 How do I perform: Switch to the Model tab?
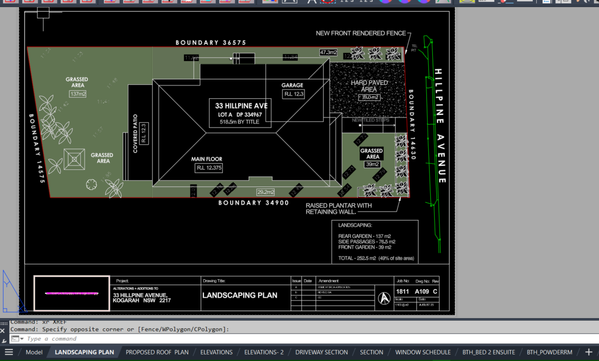(x=34, y=352)
